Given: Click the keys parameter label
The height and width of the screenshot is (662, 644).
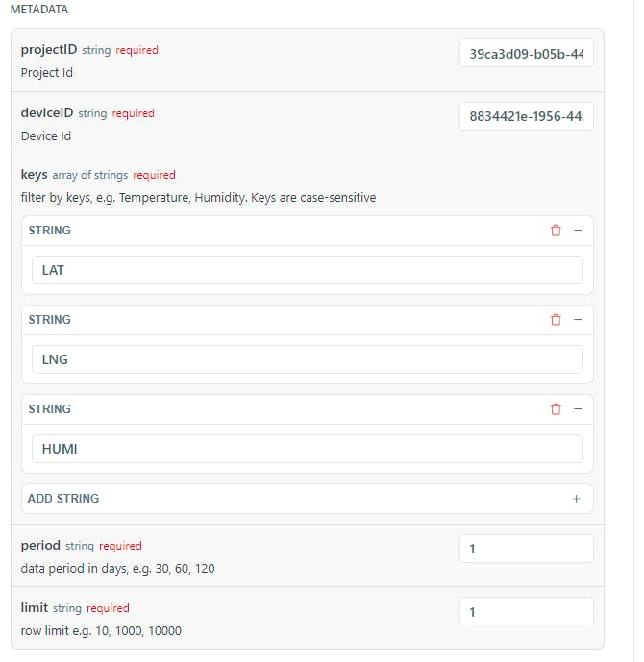Looking at the screenshot, I should click(x=34, y=175).
